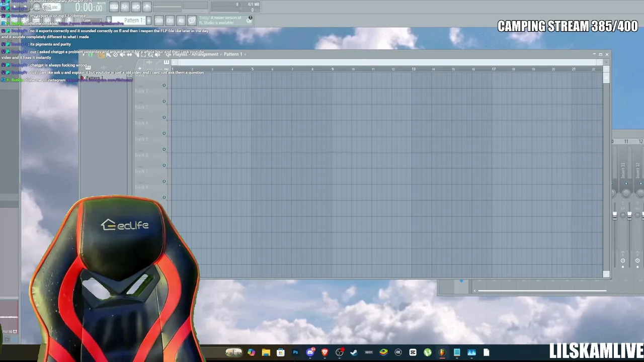
Task: Mute Track 2 in the Playlist
Action: 164,101
